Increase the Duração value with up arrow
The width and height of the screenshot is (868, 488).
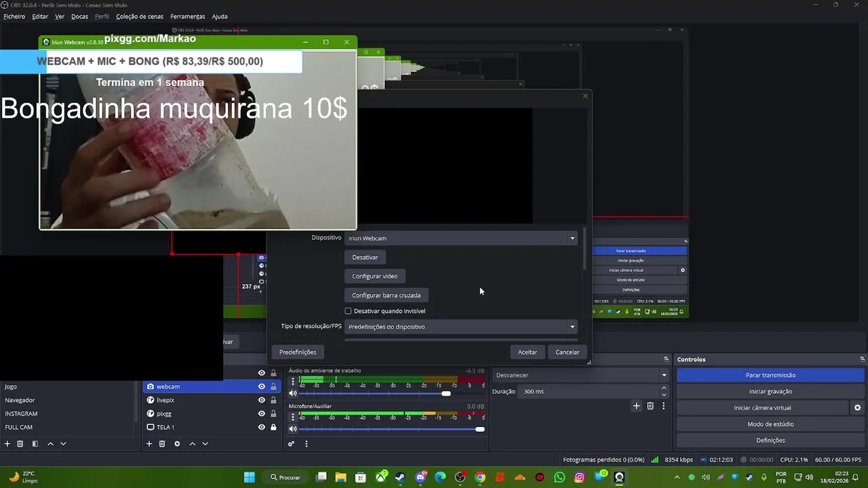click(664, 388)
